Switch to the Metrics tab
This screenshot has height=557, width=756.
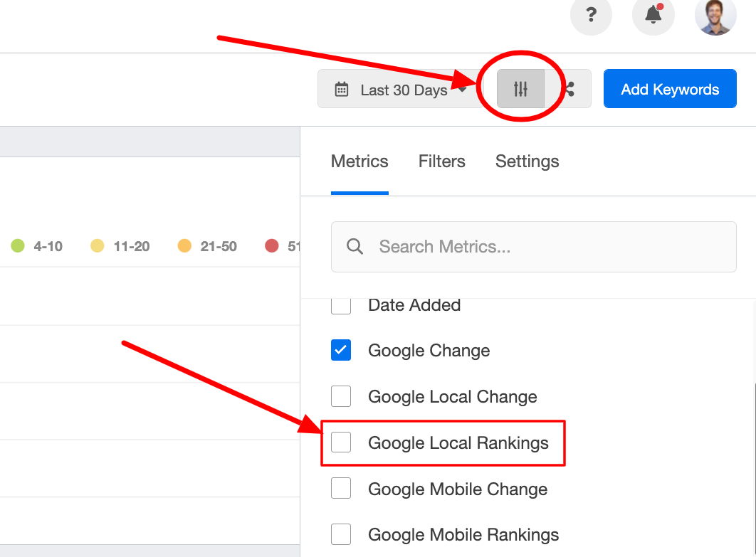(359, 161)
